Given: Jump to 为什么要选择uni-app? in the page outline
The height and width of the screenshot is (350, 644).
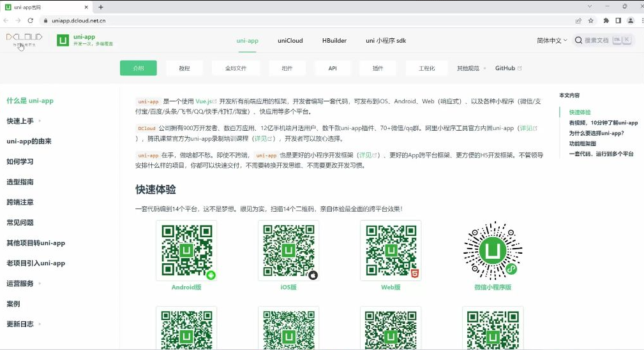Looking at the screenshot, I should (x=596, y=133).
